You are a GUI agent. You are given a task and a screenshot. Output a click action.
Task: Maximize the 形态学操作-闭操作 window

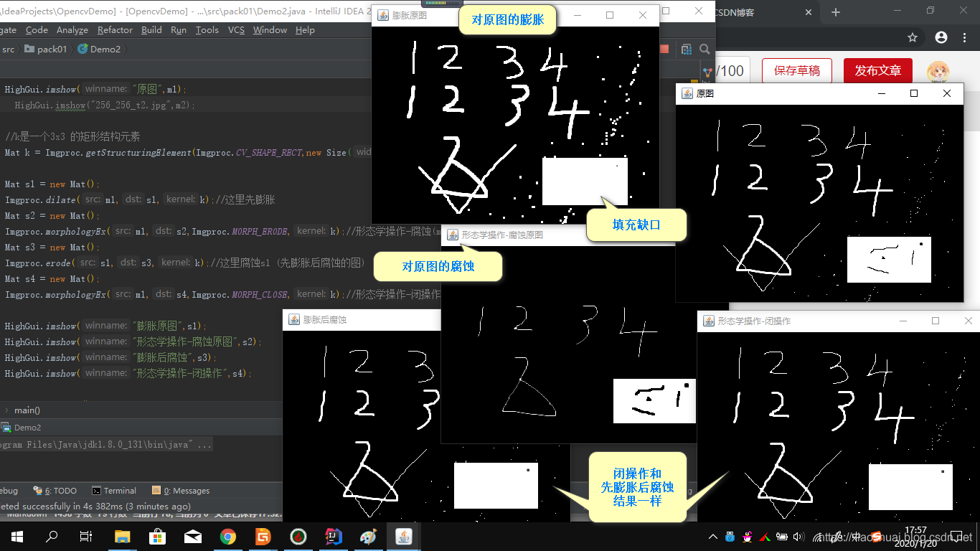(936, 321)
